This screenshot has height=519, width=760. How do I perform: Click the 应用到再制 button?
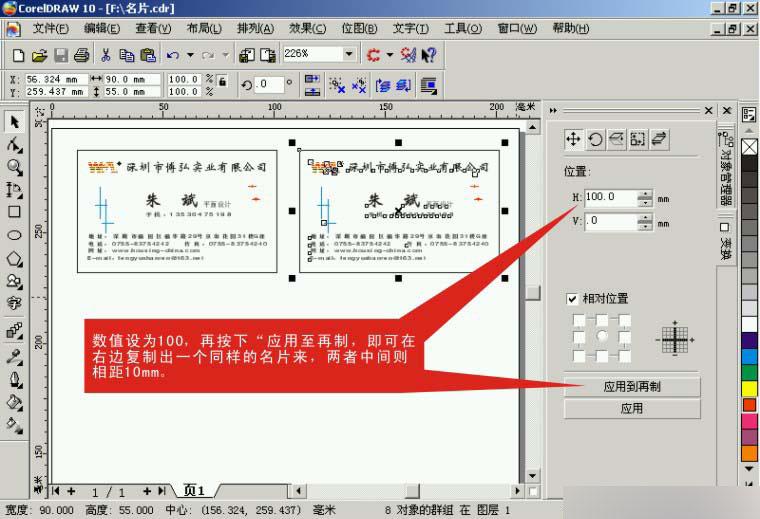[x=632, y=386]
